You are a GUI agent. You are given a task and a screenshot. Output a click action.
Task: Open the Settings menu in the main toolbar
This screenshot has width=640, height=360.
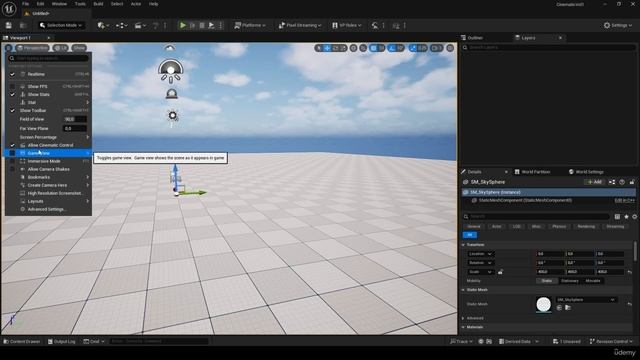618,25
